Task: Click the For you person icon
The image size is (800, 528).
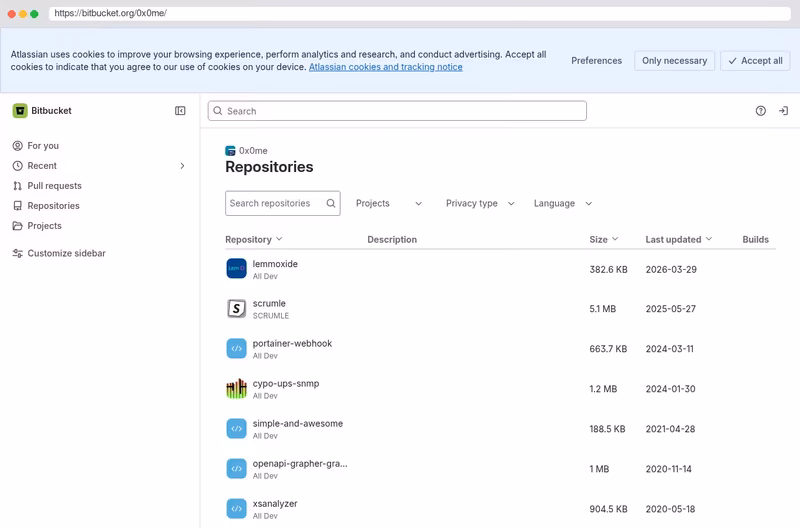Action: (17, 146)
